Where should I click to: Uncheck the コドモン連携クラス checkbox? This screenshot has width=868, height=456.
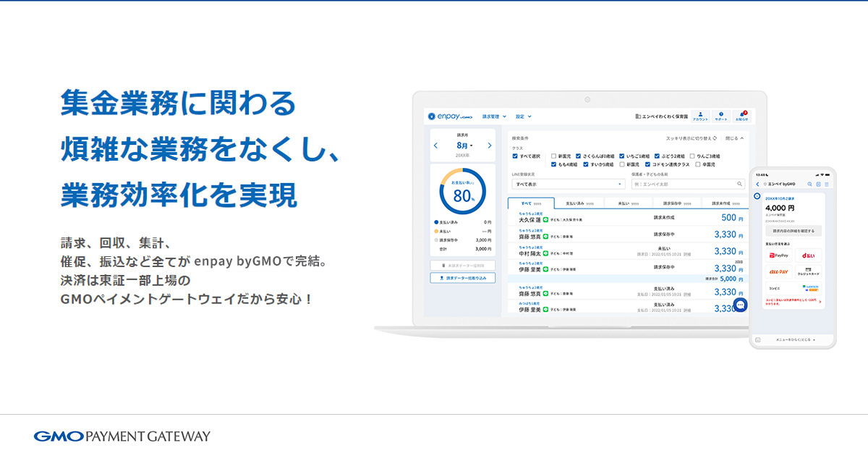(x=647, y=164)
